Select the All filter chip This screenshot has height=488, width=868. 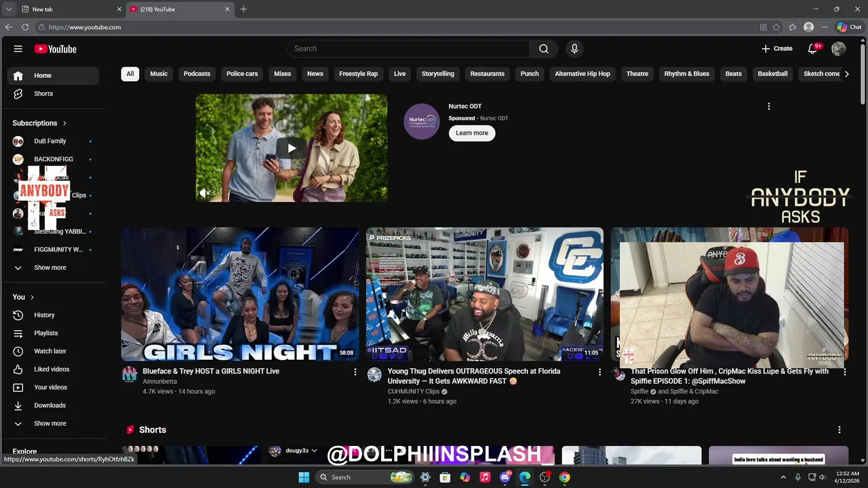pyautogui.click(x=130, y=74)
